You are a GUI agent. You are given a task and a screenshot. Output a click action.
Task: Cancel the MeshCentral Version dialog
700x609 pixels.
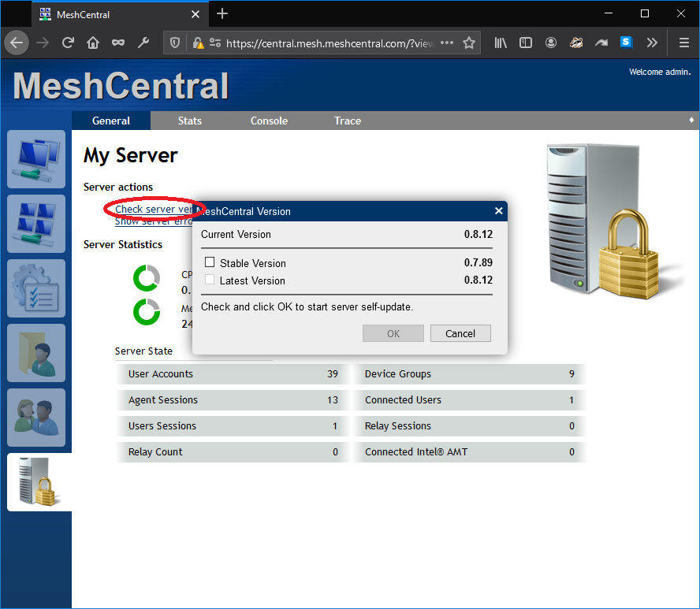pyautogui.click(x=460, y=333)
